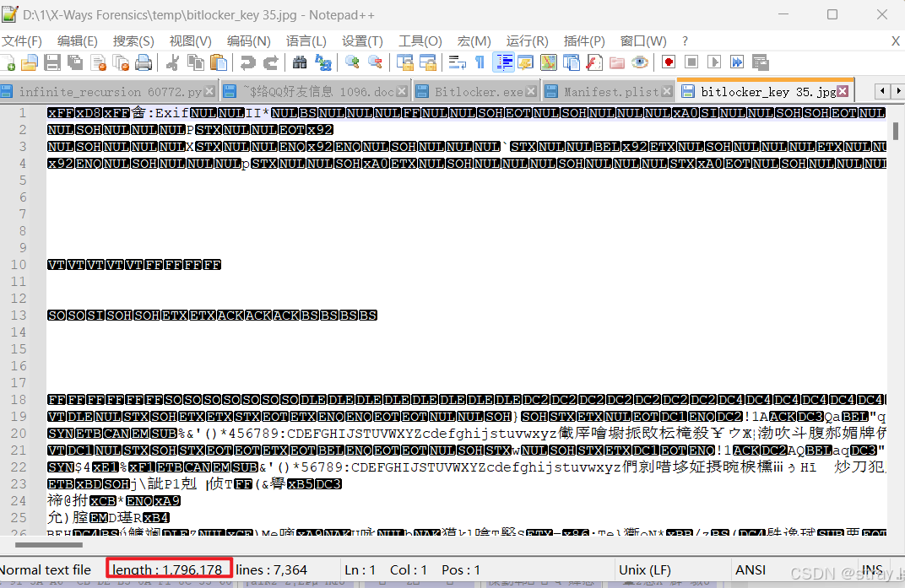Show the Document Map panel
The height and width of the screenshot is (588, 905).
pyautogui.click(x=549, y=62)
